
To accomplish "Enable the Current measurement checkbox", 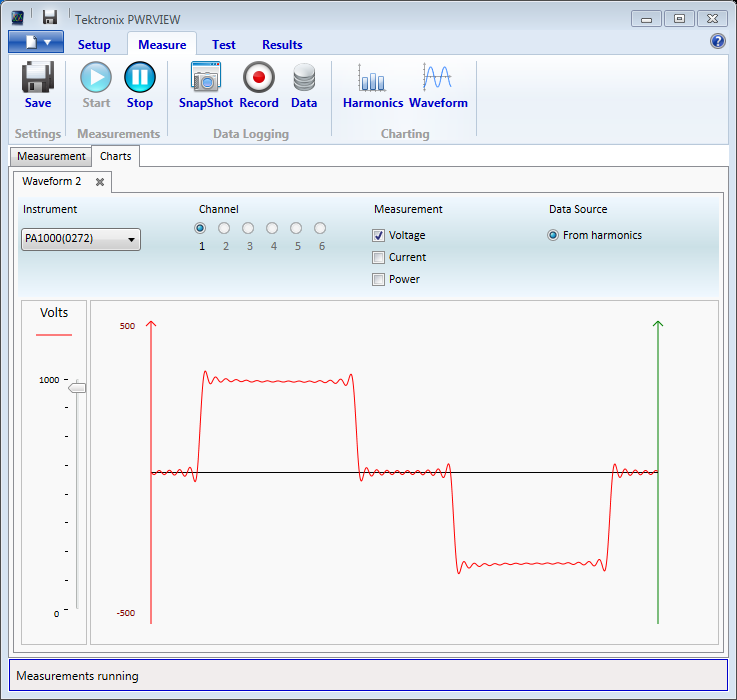I will coord(378,257).
